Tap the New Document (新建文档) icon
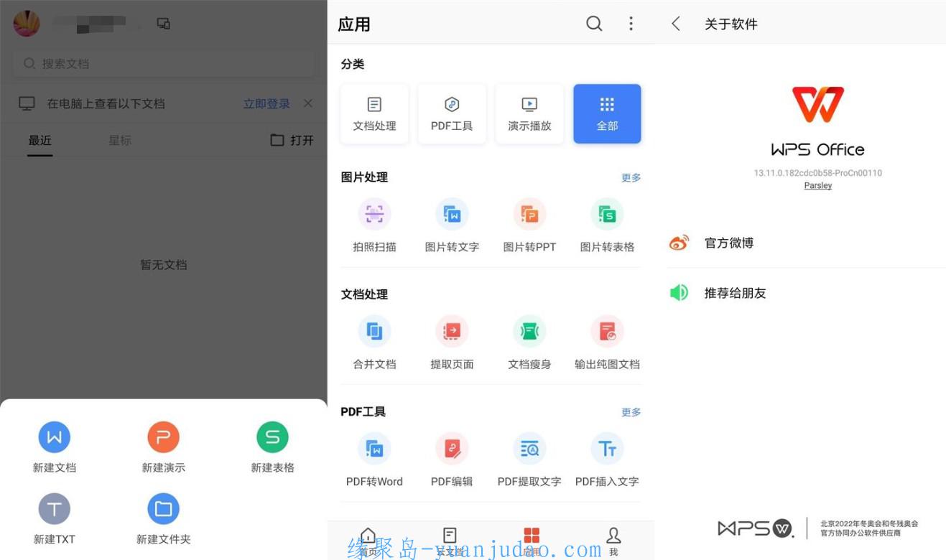Viewport: 946px width, 560px height. tap(55, 437)
